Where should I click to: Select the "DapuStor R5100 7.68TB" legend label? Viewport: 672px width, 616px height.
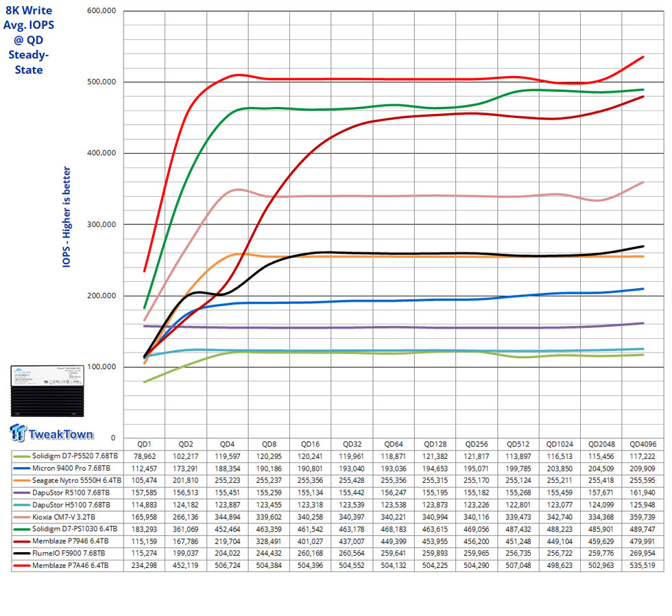coord(71,493)
